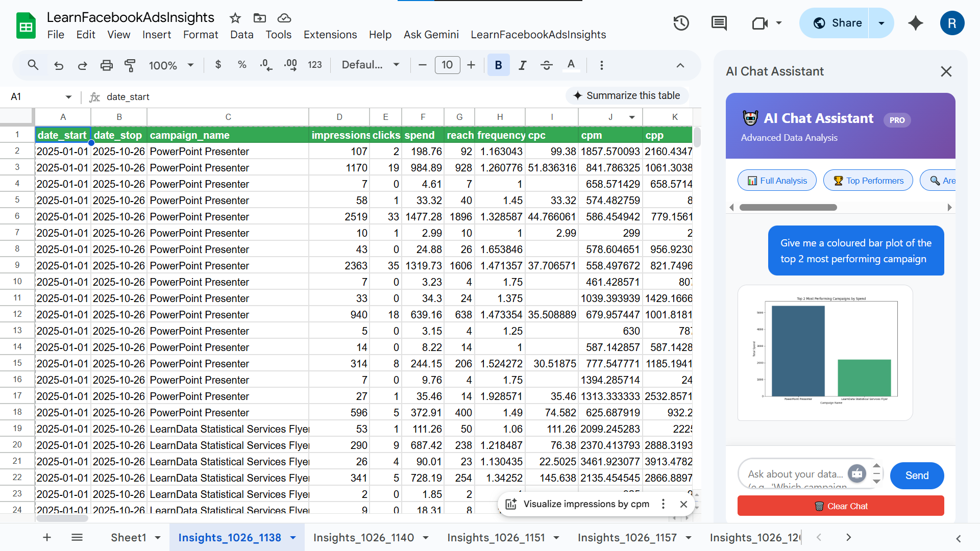Click the paint format icon
The width and height of the screenshot is (980, 551).
[130, 65]
